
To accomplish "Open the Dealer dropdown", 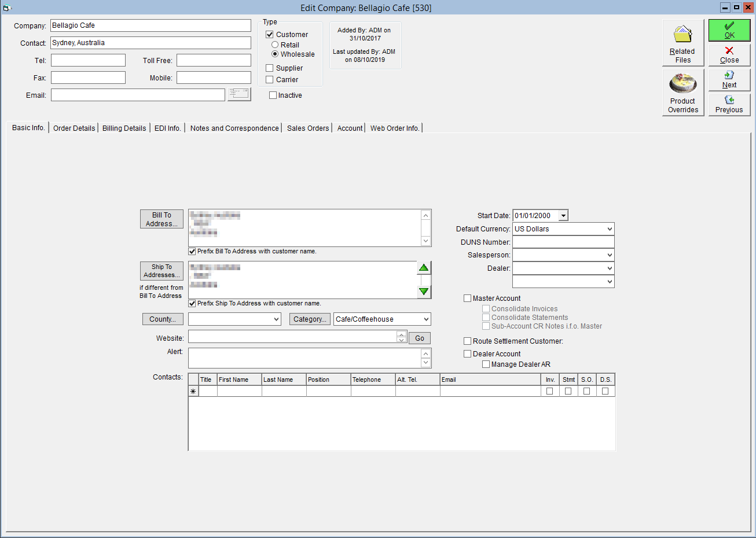I will [x=610, y=268].
